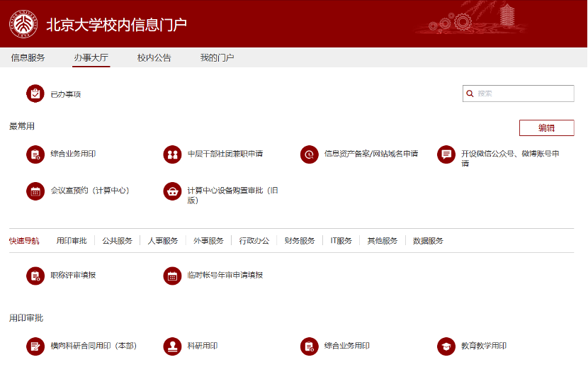Navigate to 人事服务 category
This screenshot has height=367, width=588.
click(x=163, y=241)
